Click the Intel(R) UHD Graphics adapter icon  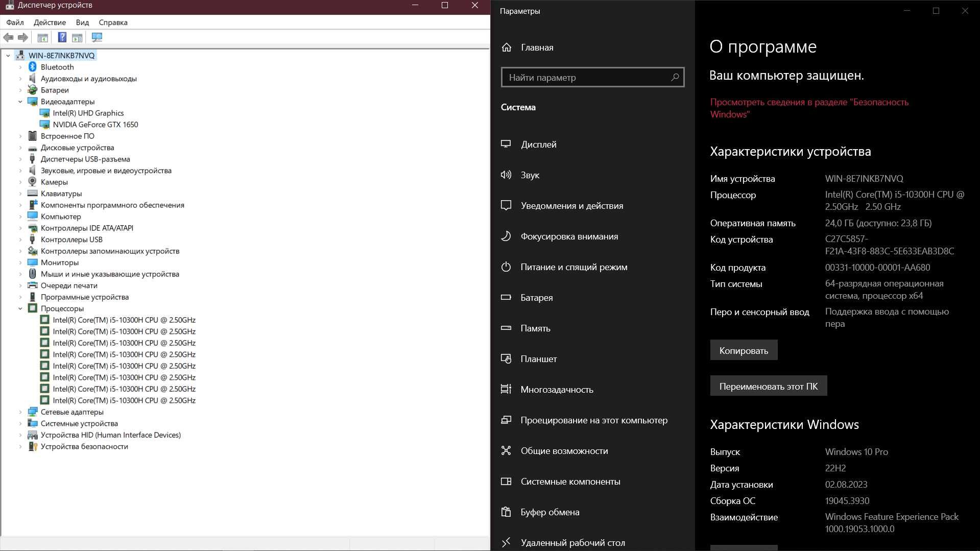point(45,113)
